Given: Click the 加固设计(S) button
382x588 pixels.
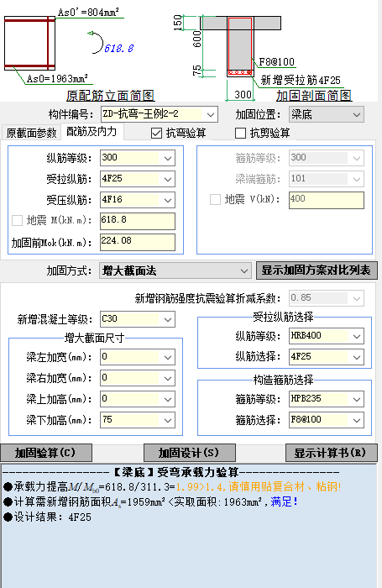Looking at the screenshot, I should (x=189, y=453).
